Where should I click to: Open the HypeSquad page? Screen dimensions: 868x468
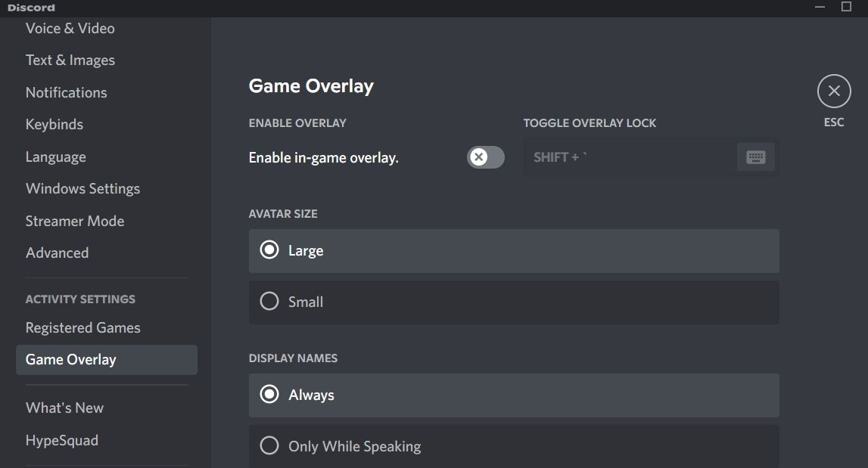61,439
